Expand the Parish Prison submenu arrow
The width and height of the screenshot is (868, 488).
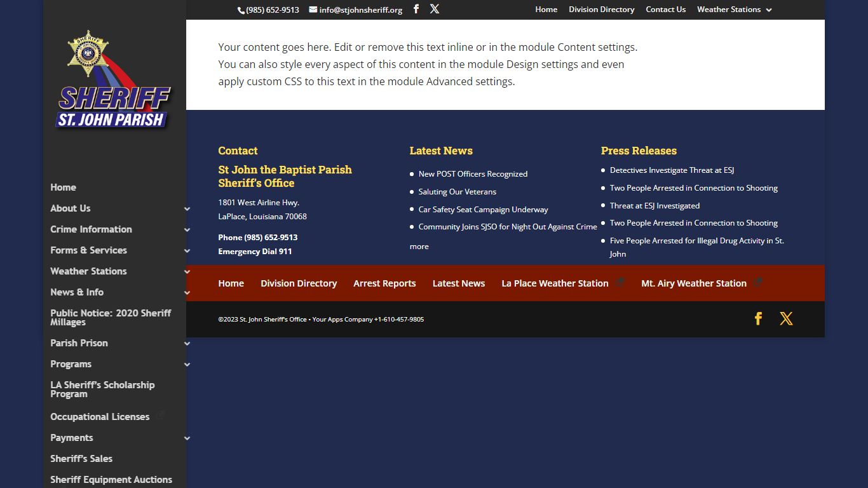click(x=187, y=343)
